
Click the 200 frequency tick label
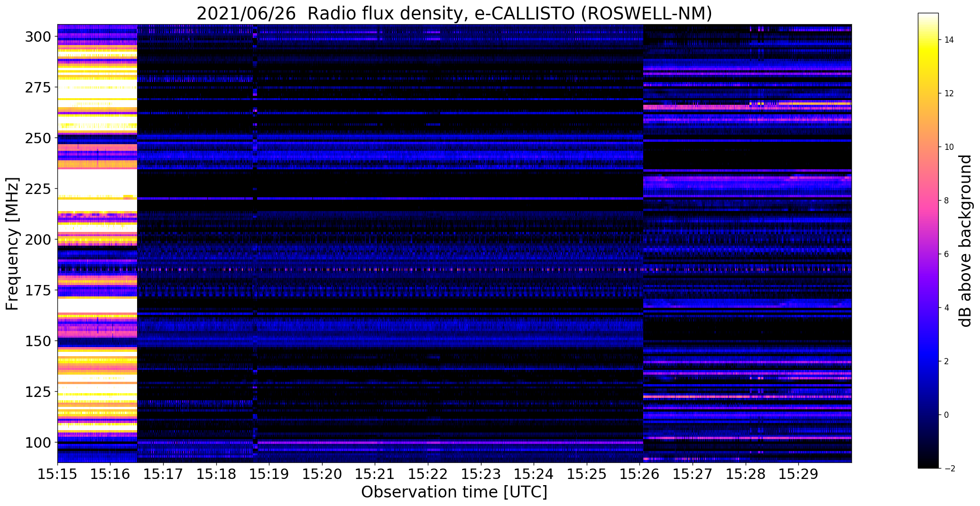point(38,239)
